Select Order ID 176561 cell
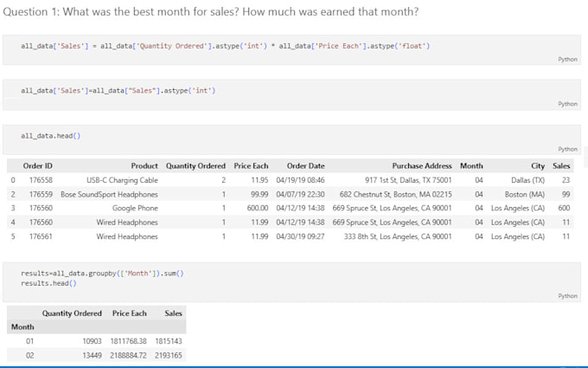The width and height of the screenshot is (588, 368). point(41,236)
